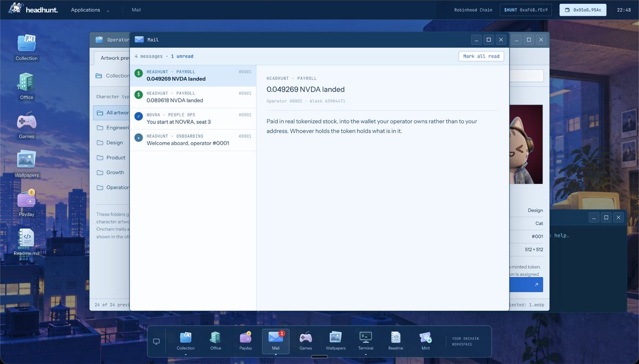Click the Mail icon in the dock
This screenshot has height=364, width=639.
coord(275,341)
